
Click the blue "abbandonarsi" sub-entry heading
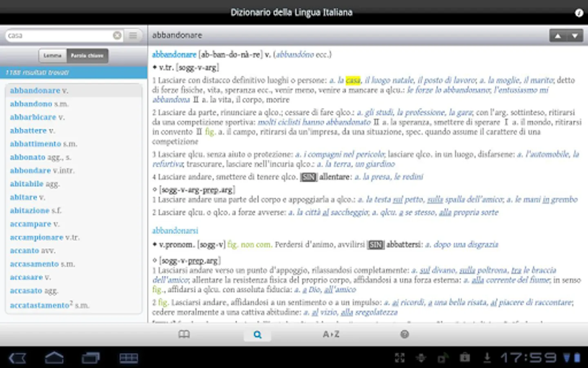click(175, 231)
